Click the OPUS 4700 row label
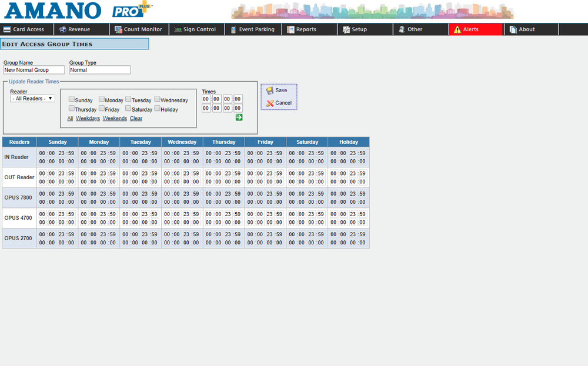The image size is (588, 366). pos(18,217)
